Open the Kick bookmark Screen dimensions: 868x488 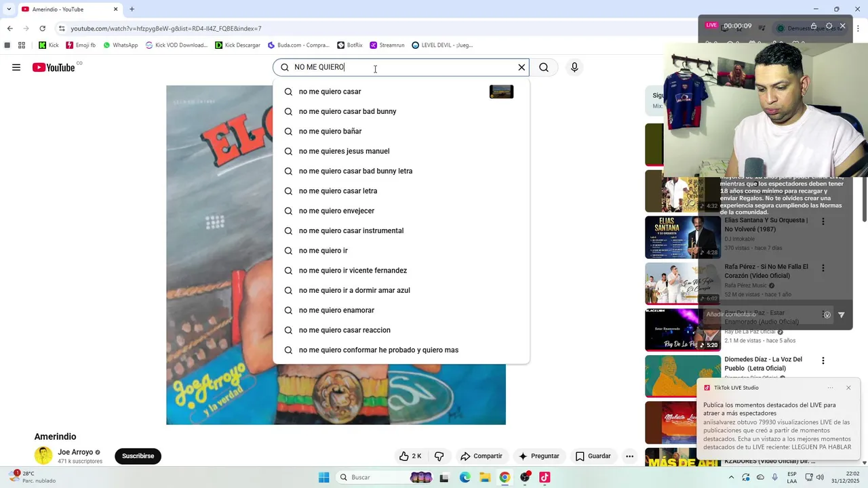(x=48, y=45)
